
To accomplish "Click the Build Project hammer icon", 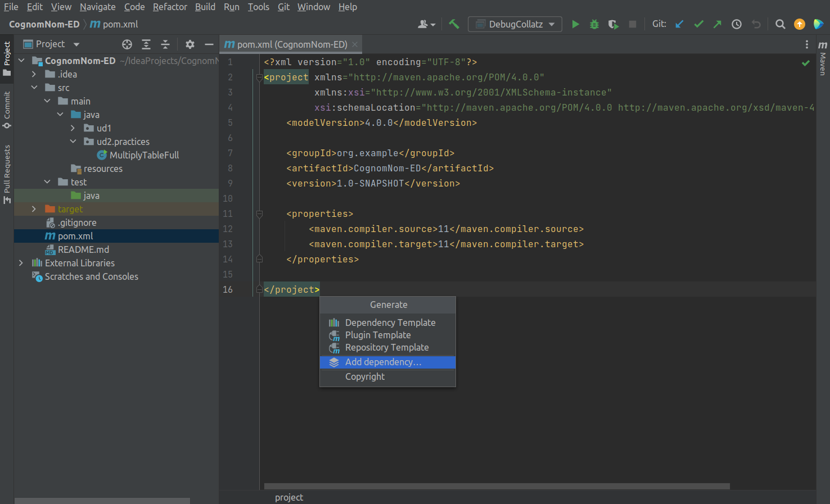I will point(454,24).
